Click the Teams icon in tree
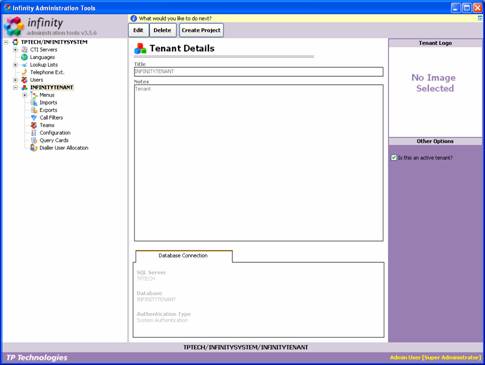 click(34, 125)
